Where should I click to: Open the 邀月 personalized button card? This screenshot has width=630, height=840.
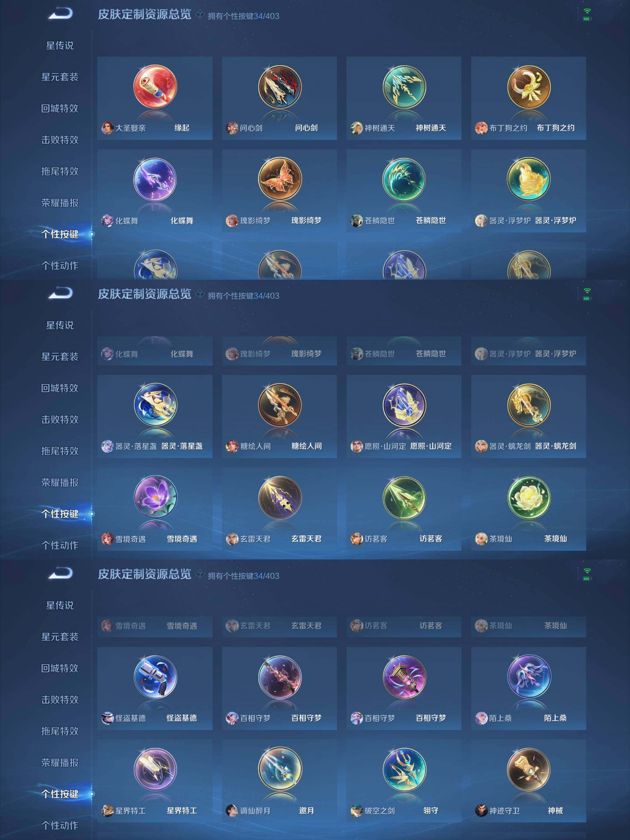pos(279,781)
